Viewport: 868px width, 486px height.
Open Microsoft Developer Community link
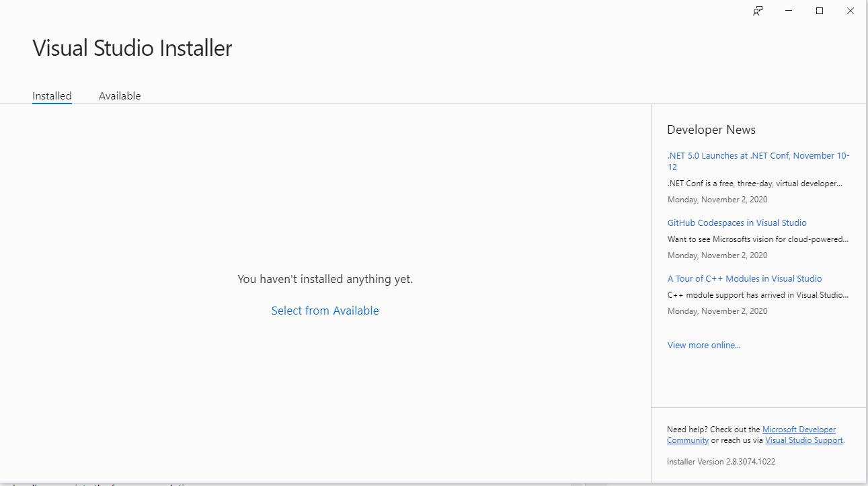click(752, 435)
